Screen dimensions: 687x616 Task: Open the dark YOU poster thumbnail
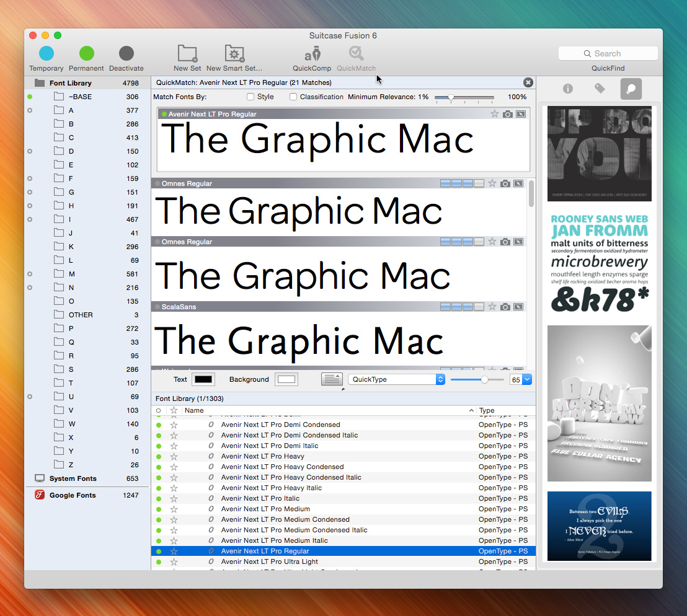600,154
